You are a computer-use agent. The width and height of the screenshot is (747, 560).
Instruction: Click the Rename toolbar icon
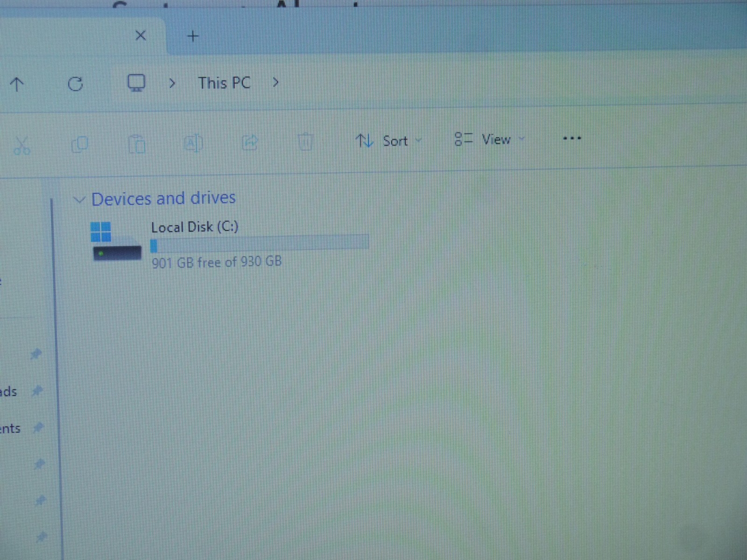(x=193, y=143)
